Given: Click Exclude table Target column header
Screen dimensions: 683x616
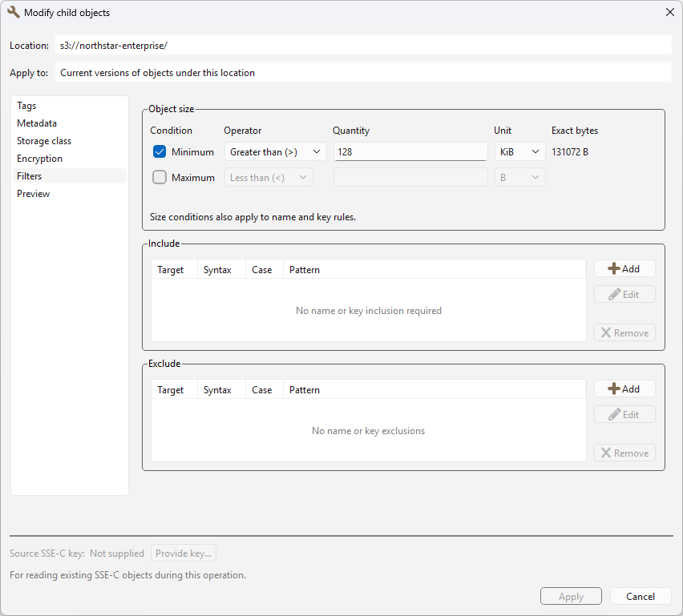Looking at the screenshot, I should point(174,389).
